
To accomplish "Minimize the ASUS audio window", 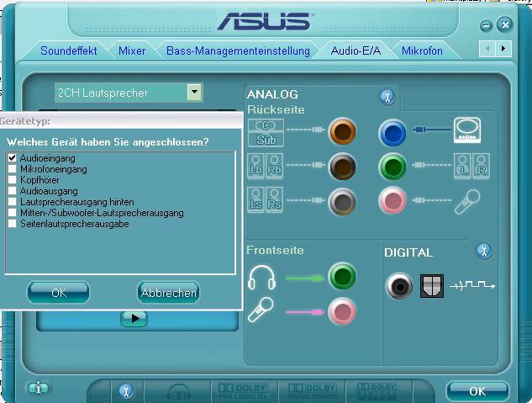I will click(x=486, y=26).
